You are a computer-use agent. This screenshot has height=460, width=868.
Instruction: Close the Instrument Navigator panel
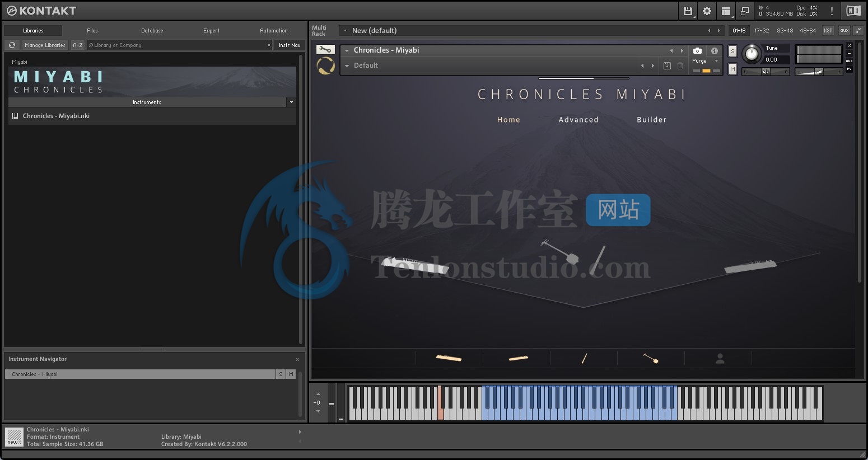(x=297, y=359)
